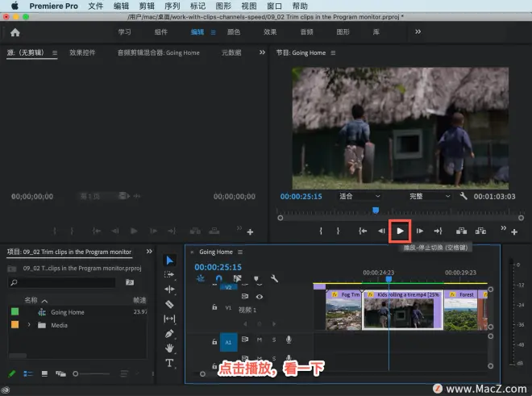Switch project panel to list view
The image size is (532, 396).
click(28, 373)
